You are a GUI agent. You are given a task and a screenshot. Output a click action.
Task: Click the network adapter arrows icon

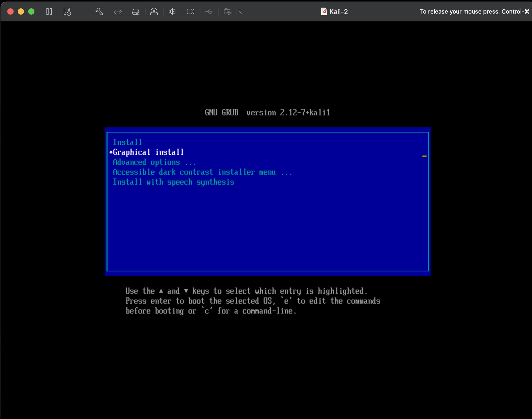(117, 11)
